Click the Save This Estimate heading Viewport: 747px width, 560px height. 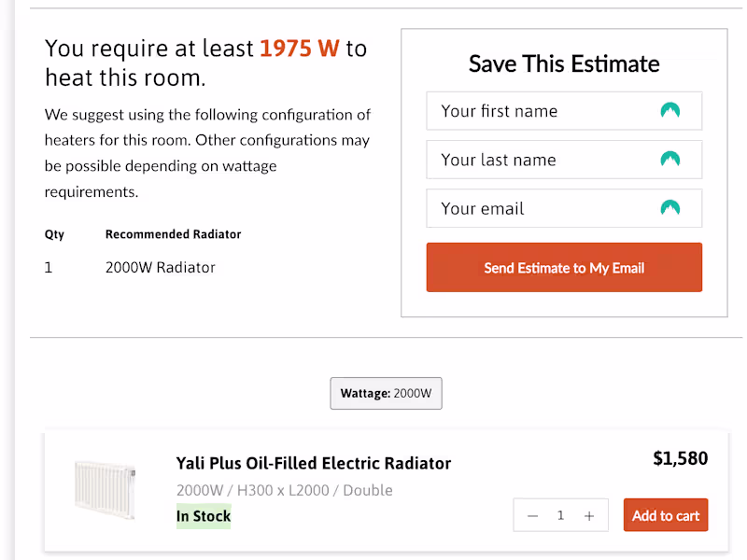pos(564,64)
